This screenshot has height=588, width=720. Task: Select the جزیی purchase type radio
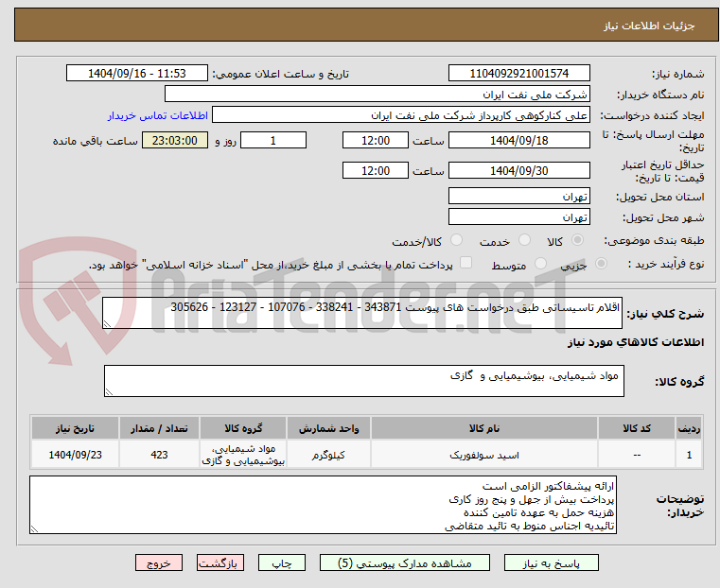601,263
